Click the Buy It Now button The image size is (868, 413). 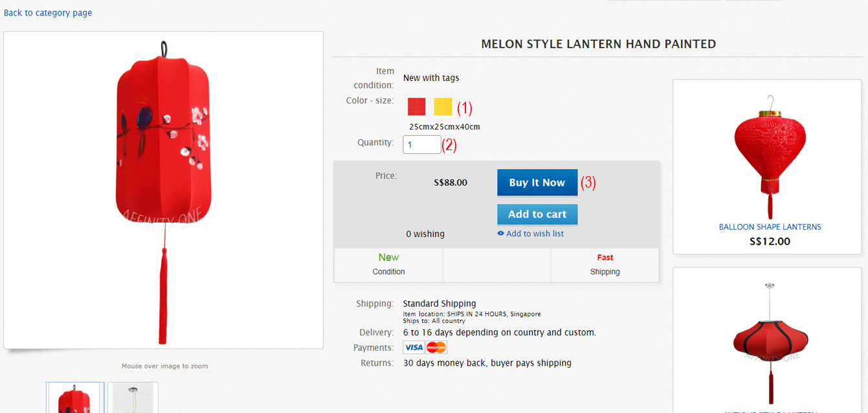point(537,183)
